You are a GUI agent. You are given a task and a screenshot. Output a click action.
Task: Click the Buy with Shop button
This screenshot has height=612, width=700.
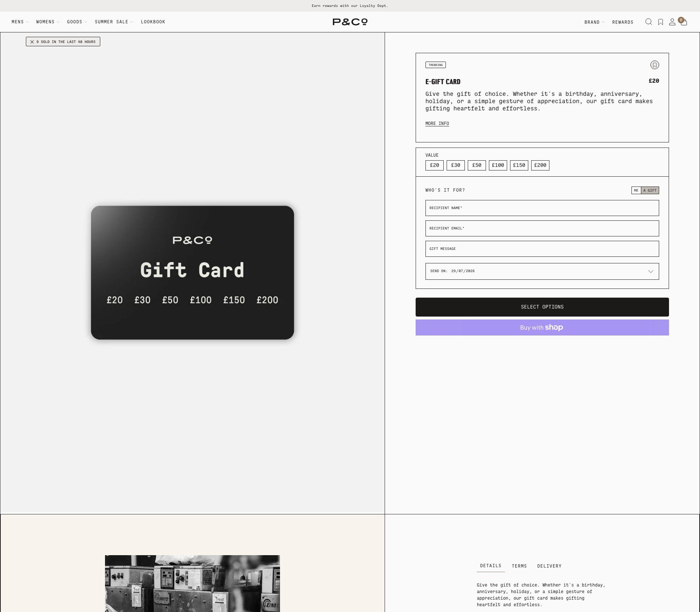(x=542, y=327)
